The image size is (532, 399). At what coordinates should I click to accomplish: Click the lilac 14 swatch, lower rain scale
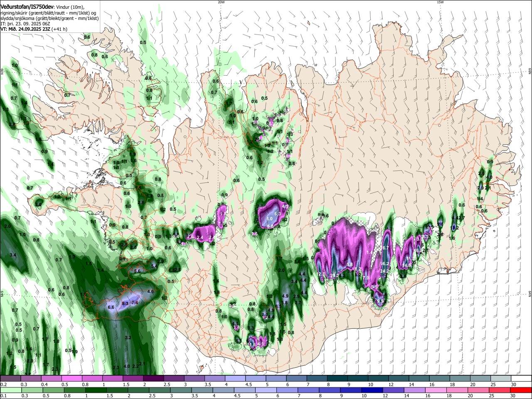pyautogui.click(x=414, y=390)
